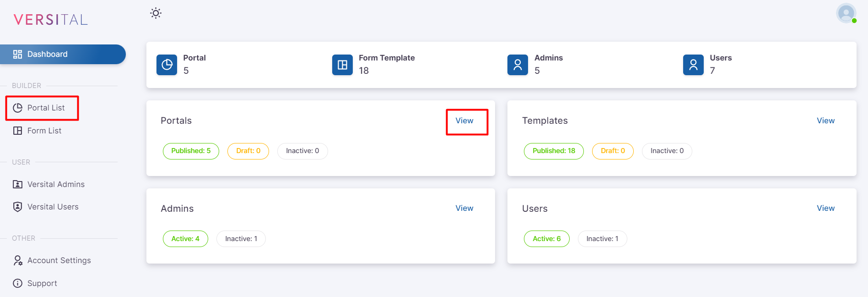Click View link in Templates card
The image size is (868, 297).
(x=825, y=121)
